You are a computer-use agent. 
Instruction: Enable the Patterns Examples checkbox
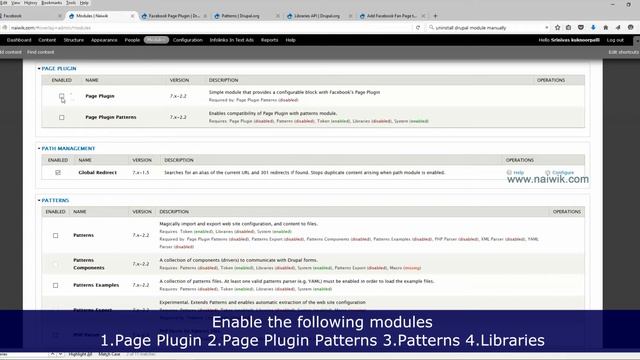pyautogui.click(x=56, y=285)
